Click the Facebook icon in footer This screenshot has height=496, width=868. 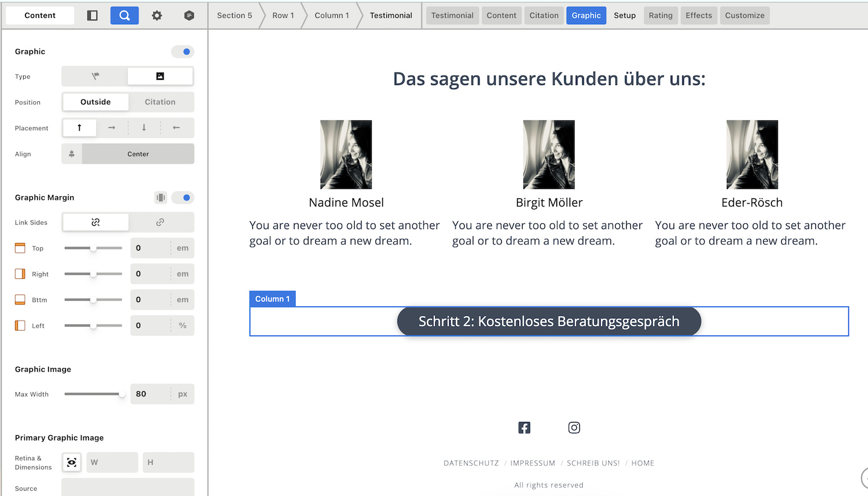tap(524, 428)
